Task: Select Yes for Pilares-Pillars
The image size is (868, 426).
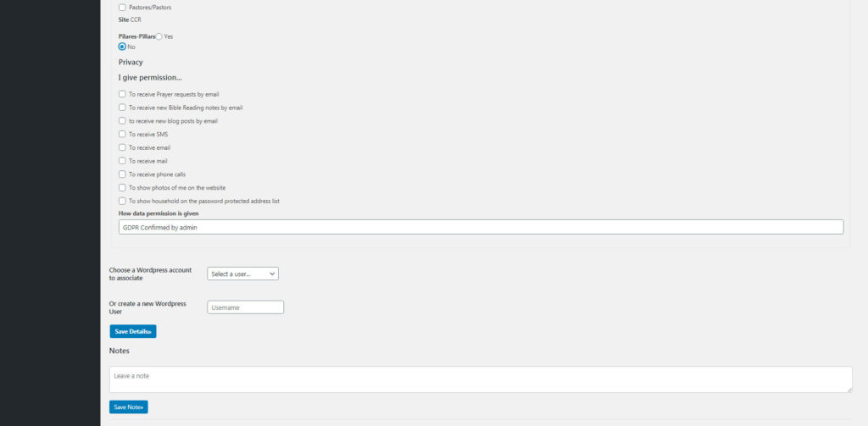Action: tap(159, 36)
